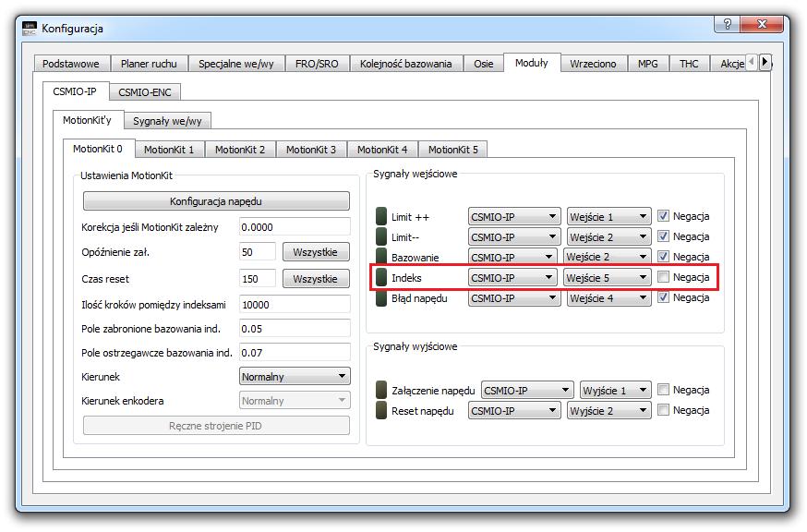Open Limit ++ input dropdown Wejście 1
The height and width of the screenshot is (532, 807).
click(x=608, y=216)
